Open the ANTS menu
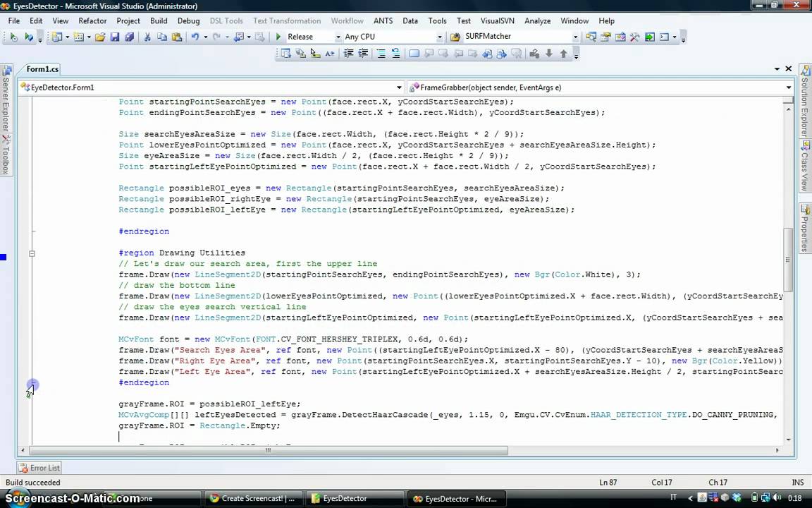The height and width of the screenshot is (508, 812). click(x=383, y=20)
